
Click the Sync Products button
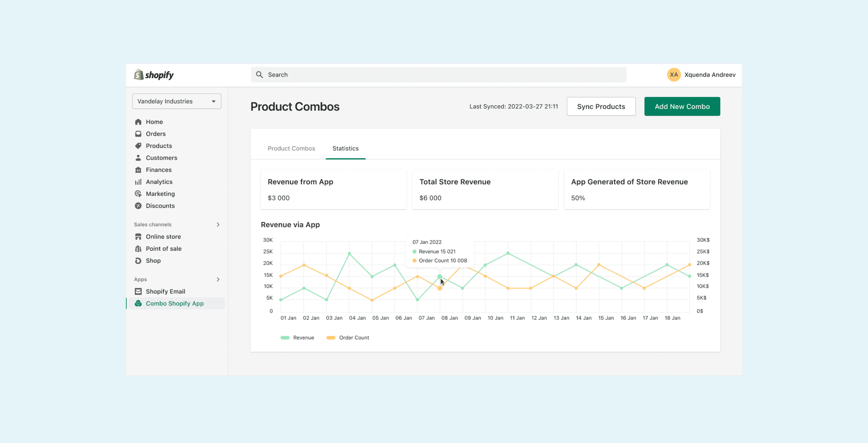[x=601, y=107]
